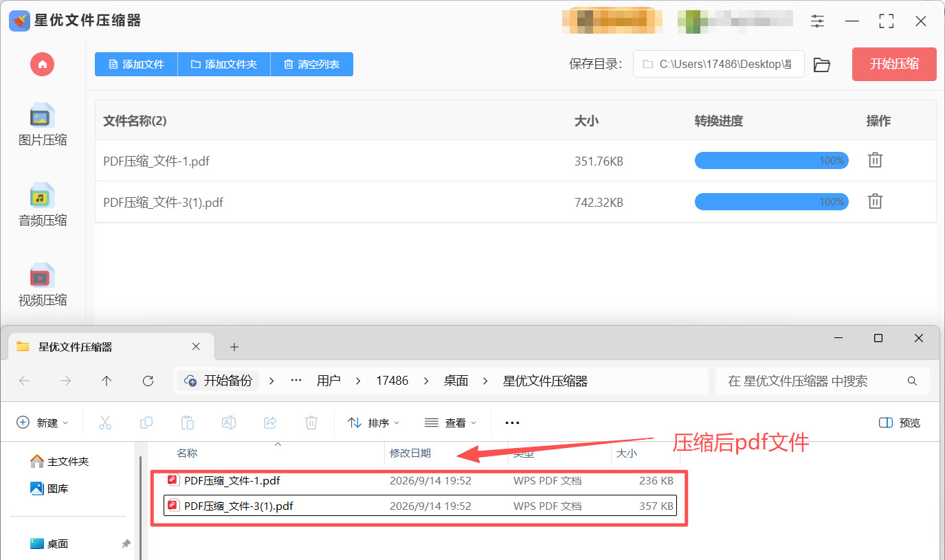Open 17486 breadcrumb in address bar
945x560 pixels.
click(x=392, y=381)
